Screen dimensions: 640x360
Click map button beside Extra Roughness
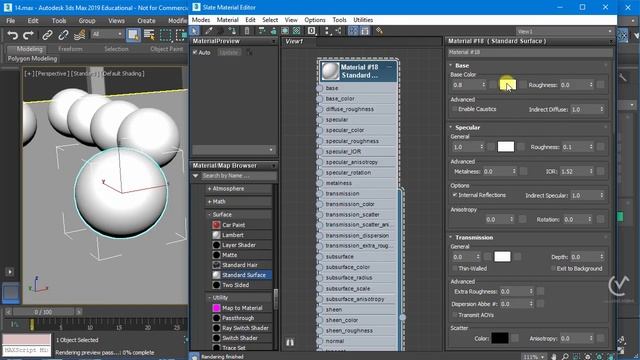[x=540, y=291]
